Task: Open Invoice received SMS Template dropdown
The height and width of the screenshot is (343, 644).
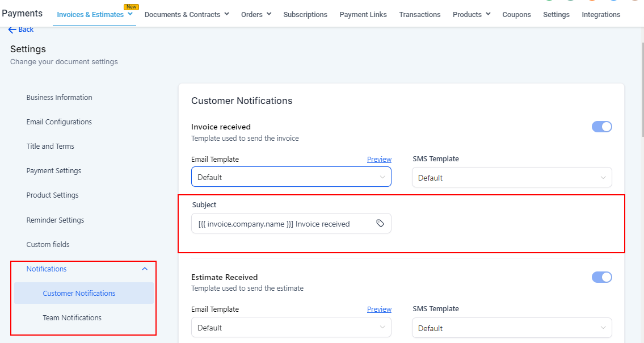Action: 512,178
